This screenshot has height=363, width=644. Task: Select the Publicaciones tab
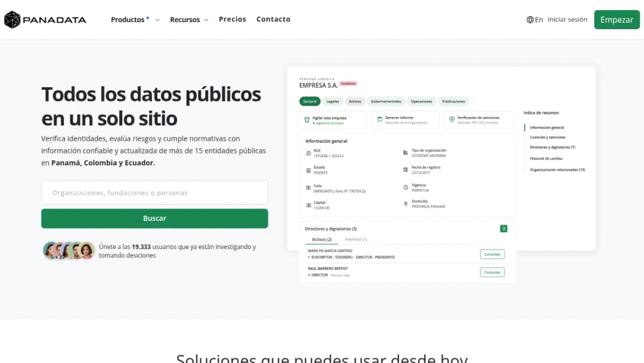[x=454, y=101]
